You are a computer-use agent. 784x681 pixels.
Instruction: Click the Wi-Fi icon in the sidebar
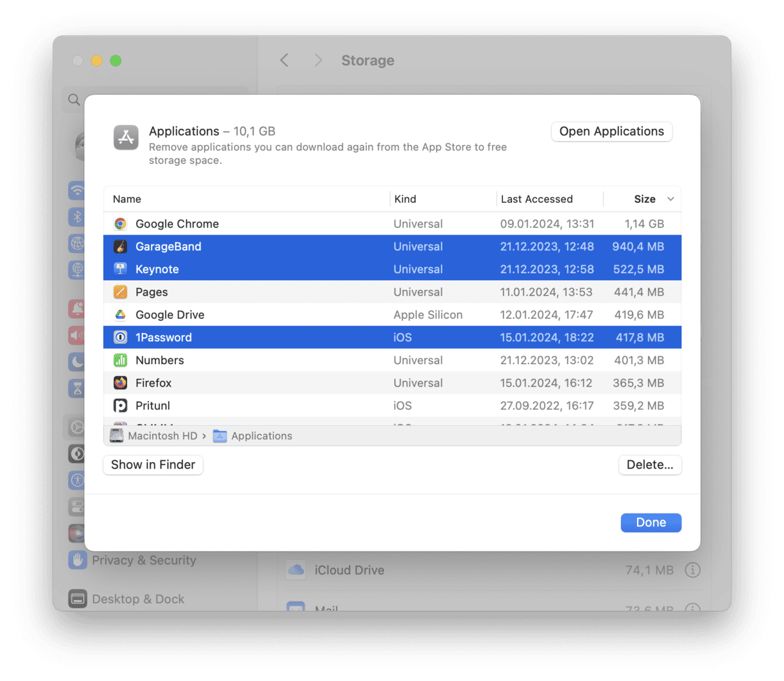(77, 191)
